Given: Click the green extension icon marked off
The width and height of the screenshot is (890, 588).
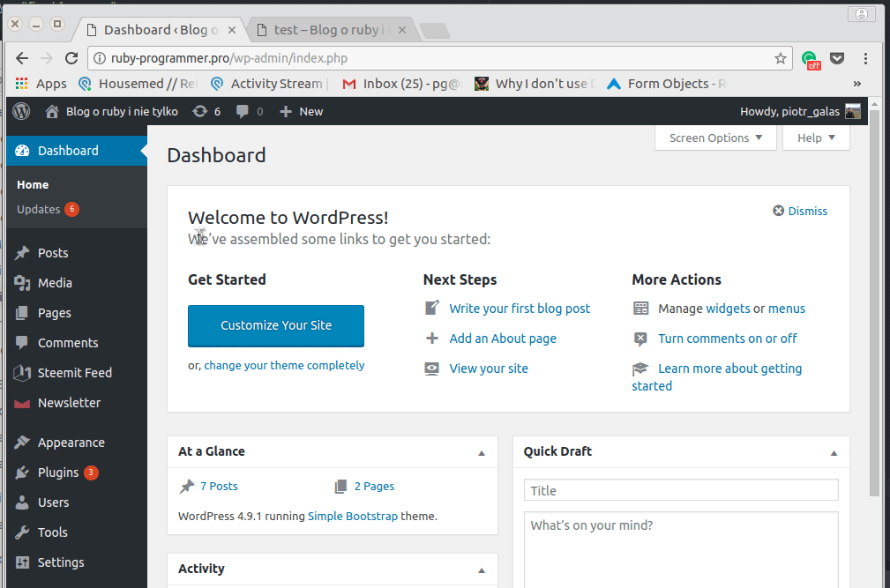Looking at the screenshot, I should [811, 59].
